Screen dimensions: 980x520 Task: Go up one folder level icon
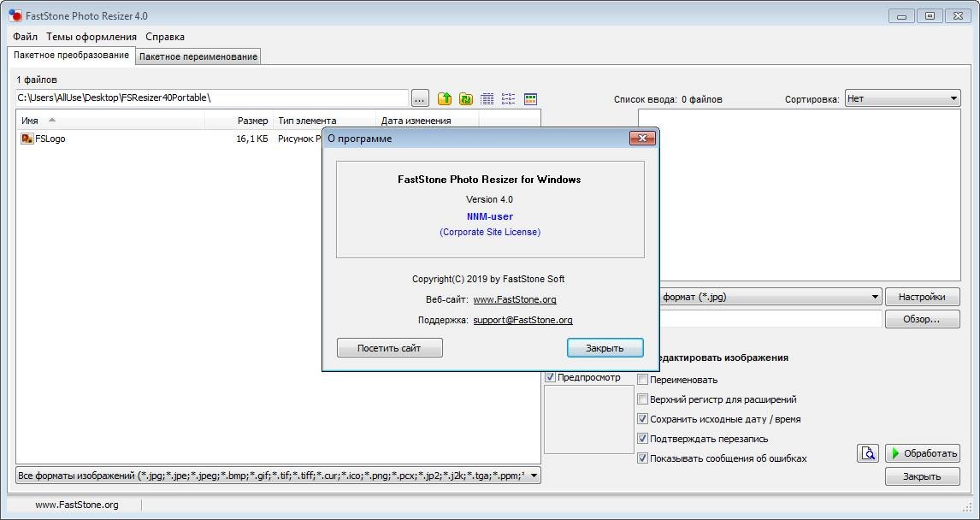click(445, 98)
